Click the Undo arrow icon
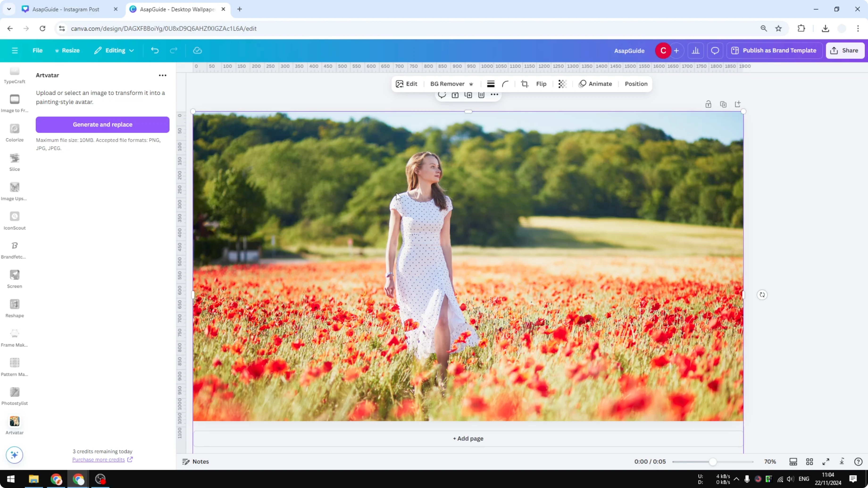 pyautogui.click(x=155, y=50)
